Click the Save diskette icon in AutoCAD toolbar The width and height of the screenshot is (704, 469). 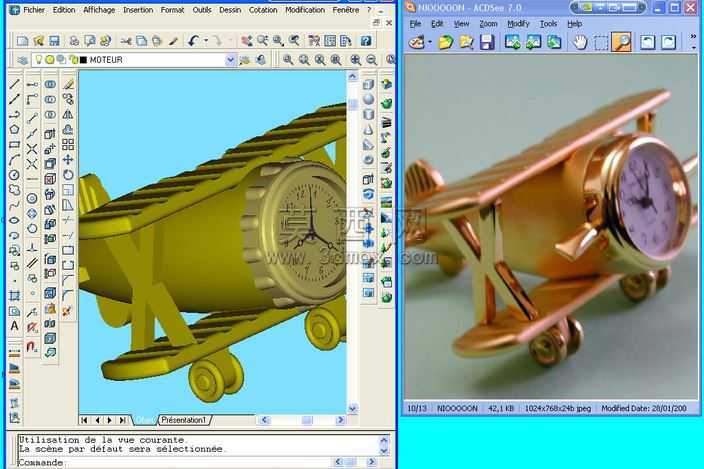[x=54, y=41]
